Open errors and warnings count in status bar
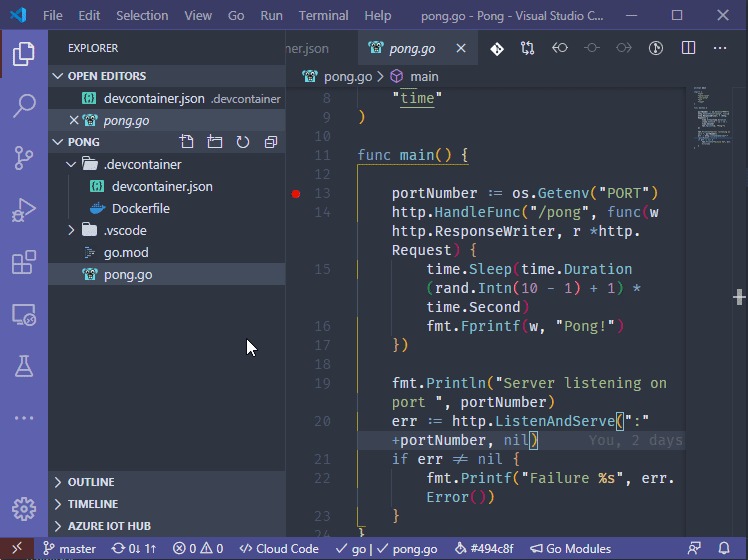Screen dimensions: 748x560 click(x=198, y=549)
